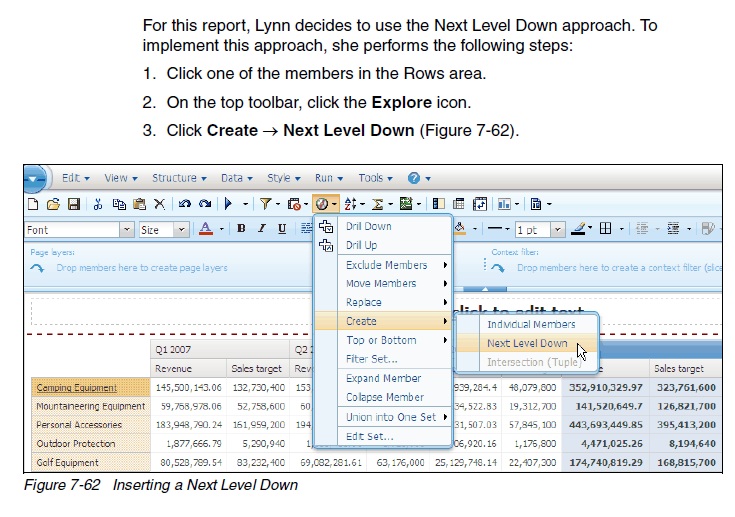Expand the arrow next to the Sort icon
Screen dimensions: 735x517
(362, 204)
